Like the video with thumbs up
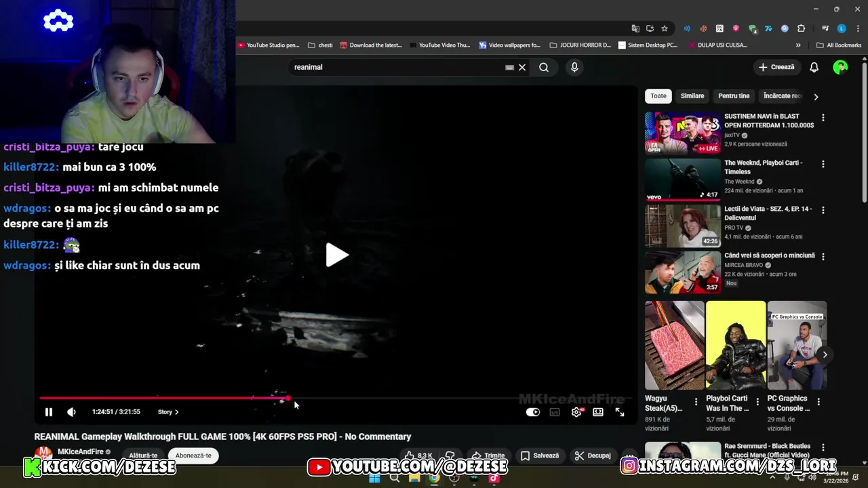868x488 pixels. tap(418, 455)
